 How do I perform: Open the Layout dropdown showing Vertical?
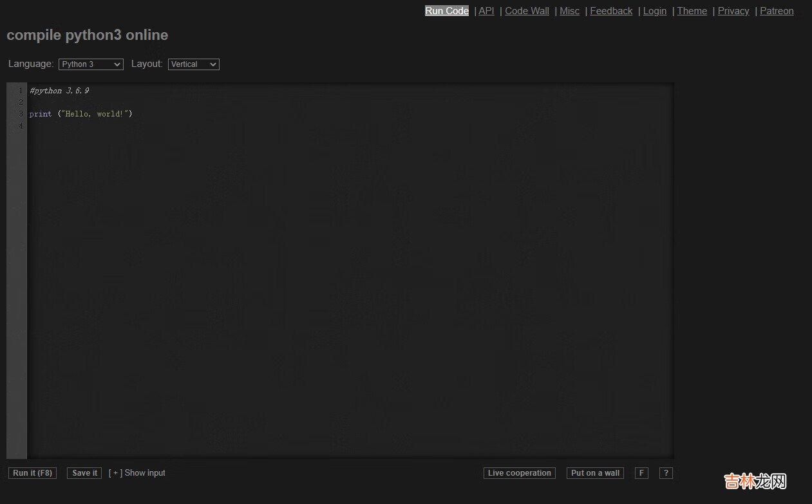tap(193, 64)
